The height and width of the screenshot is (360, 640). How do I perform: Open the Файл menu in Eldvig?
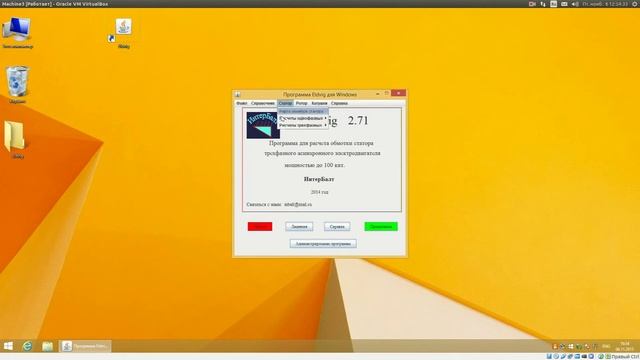pos(242,103)
